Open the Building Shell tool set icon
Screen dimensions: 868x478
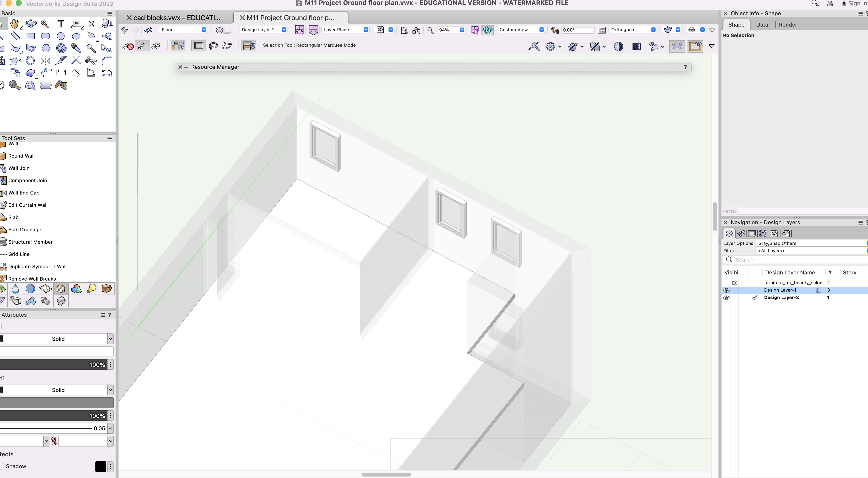[61, 289]
